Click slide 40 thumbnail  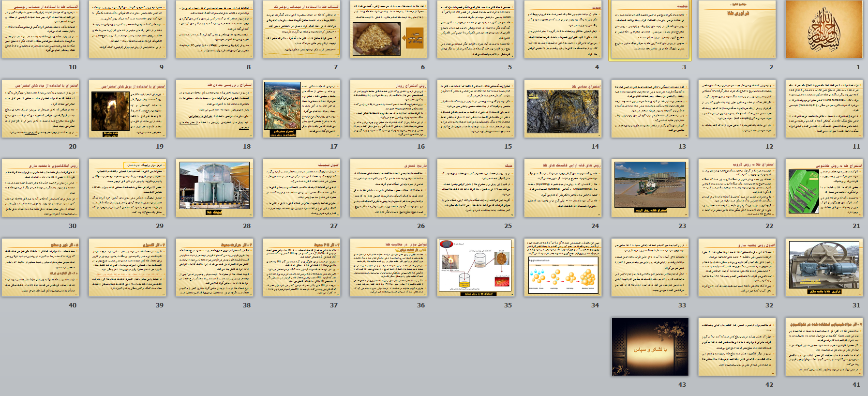[x=40, y=268]
